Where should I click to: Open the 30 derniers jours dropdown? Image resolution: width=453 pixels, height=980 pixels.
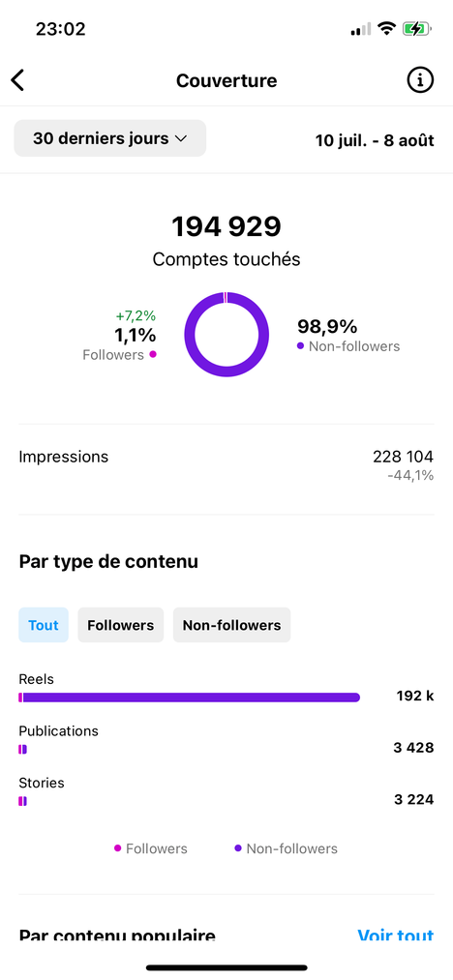(110, 138)
